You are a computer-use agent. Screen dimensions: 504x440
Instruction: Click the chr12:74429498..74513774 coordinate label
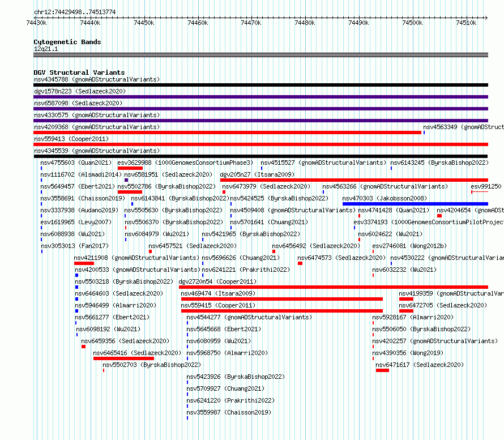click(75, 12)
